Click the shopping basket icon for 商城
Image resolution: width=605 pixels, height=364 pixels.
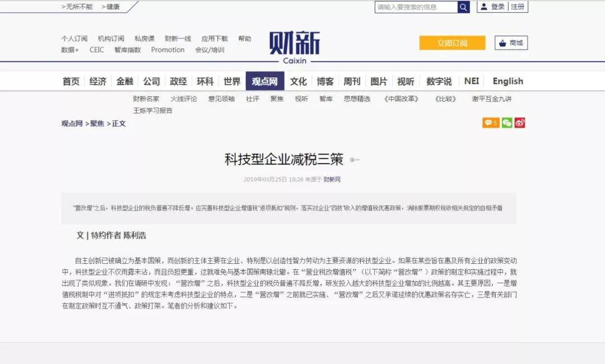click(502, 43)
